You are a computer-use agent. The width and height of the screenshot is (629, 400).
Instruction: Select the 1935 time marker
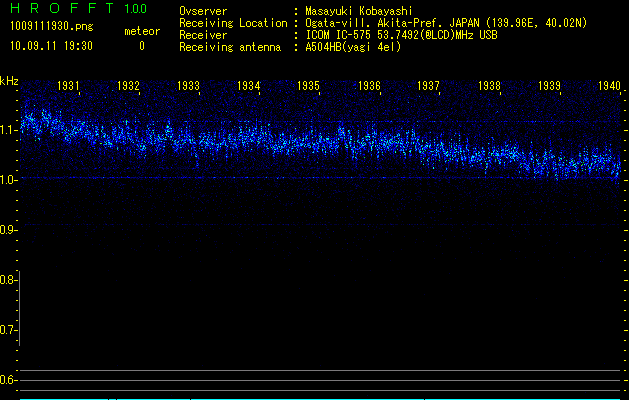point(308,87)
